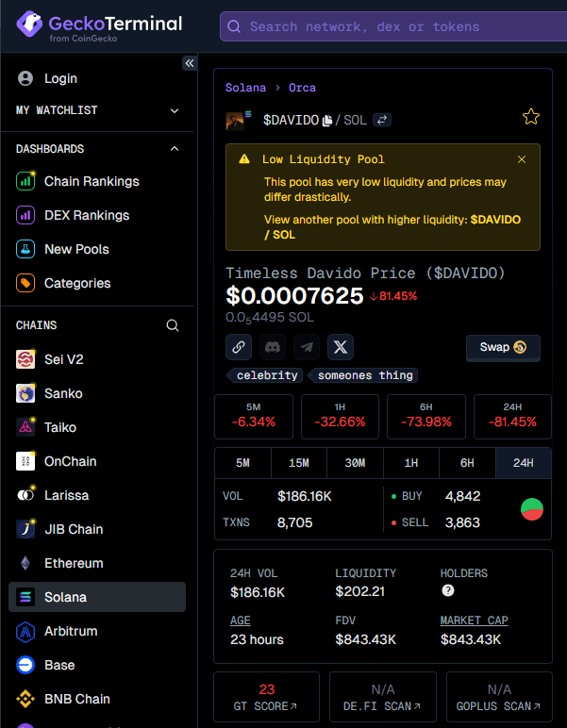Expand the My Watchlist section
The image size is (567, 728).
pyautogui.click(x=175, y=110)
